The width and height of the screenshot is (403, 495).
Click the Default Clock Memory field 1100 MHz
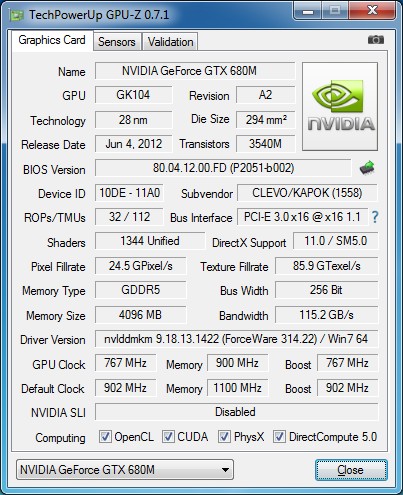[238, 388]
